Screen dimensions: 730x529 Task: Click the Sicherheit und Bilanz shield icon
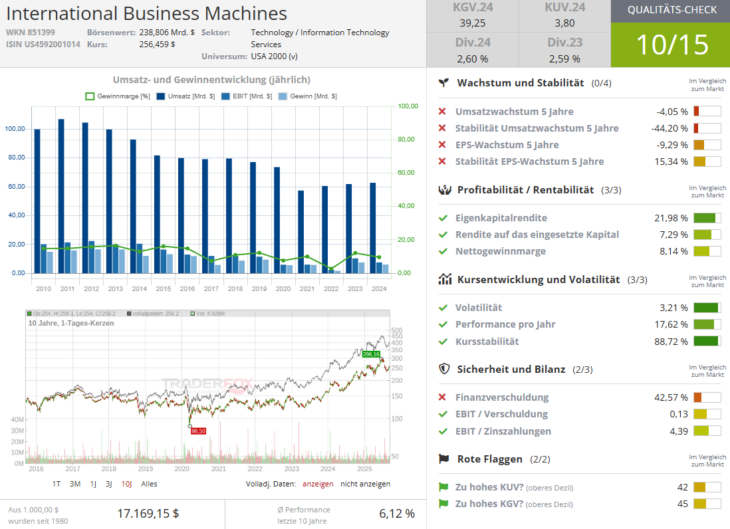[x=444, y=369]
